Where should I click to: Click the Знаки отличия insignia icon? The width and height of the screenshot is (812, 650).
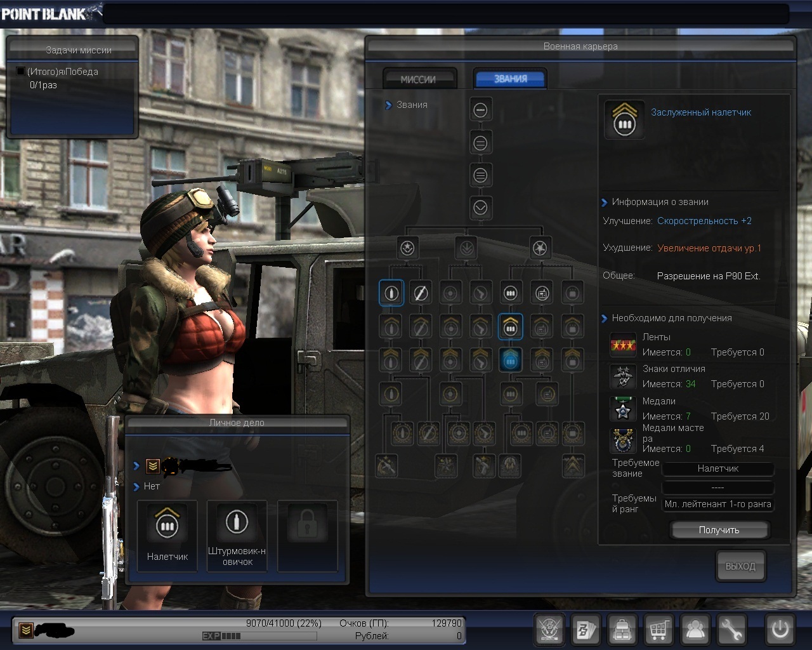[623, 377]
